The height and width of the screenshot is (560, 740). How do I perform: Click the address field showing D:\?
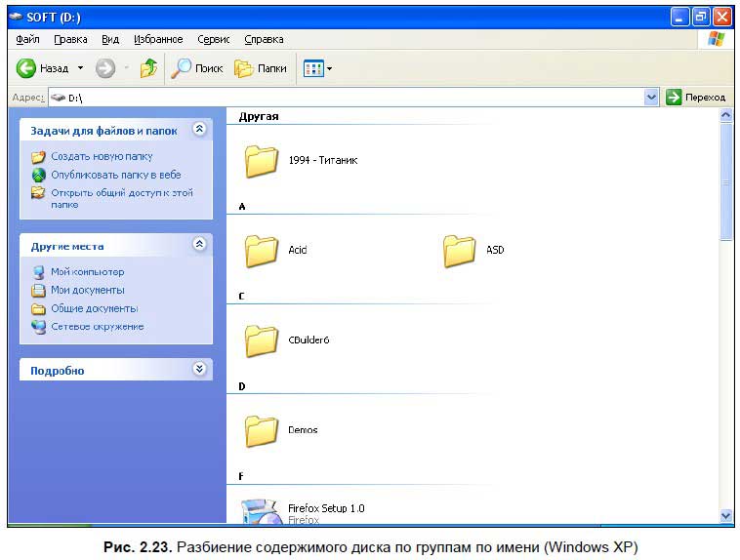coord(347,98)
